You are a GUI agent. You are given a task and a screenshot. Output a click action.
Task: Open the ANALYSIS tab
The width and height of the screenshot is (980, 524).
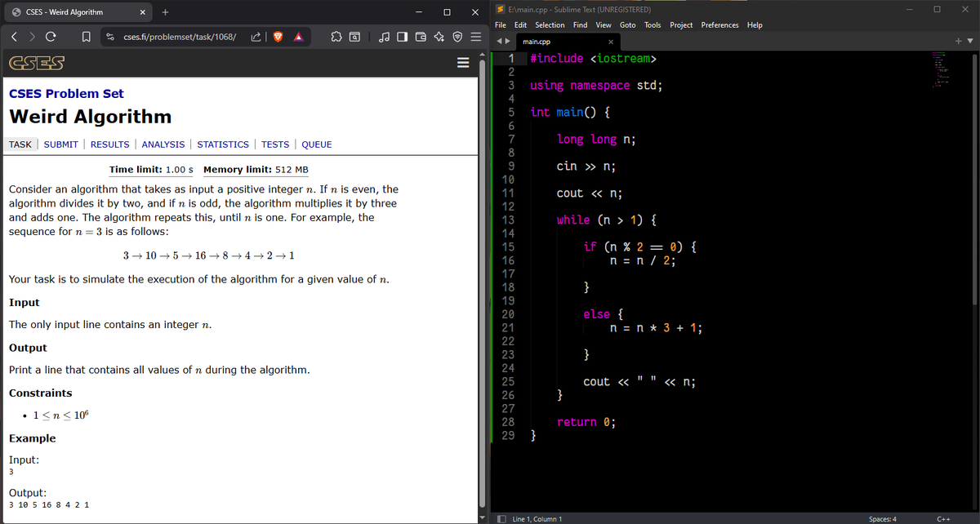coord(163,144)
